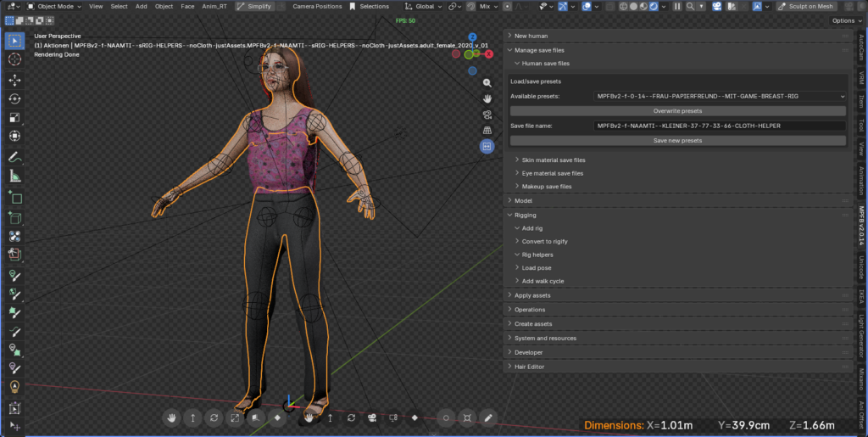Image resolution: width=868 pixels, height=437 pixels.
Task: Click the zoom magnifier viewport icon
Action: (x=487, y=83)
